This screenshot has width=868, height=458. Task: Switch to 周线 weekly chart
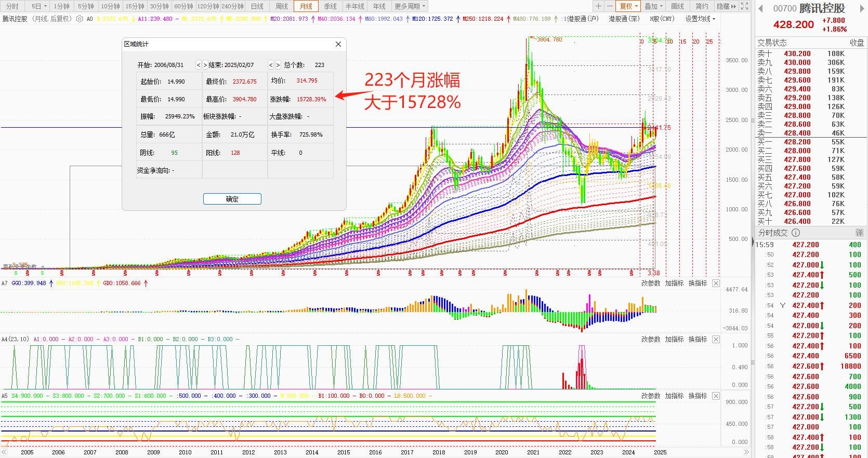coord(281,6)
